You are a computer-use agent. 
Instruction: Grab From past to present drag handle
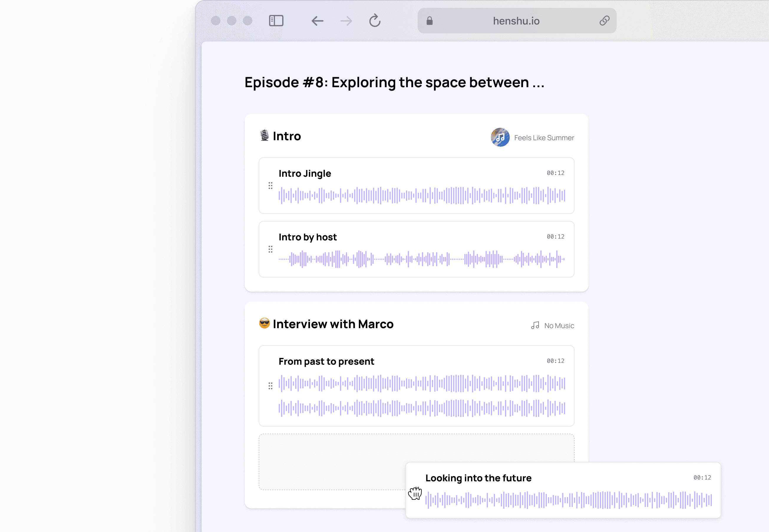pyautogui.click(x=270, y=386)
